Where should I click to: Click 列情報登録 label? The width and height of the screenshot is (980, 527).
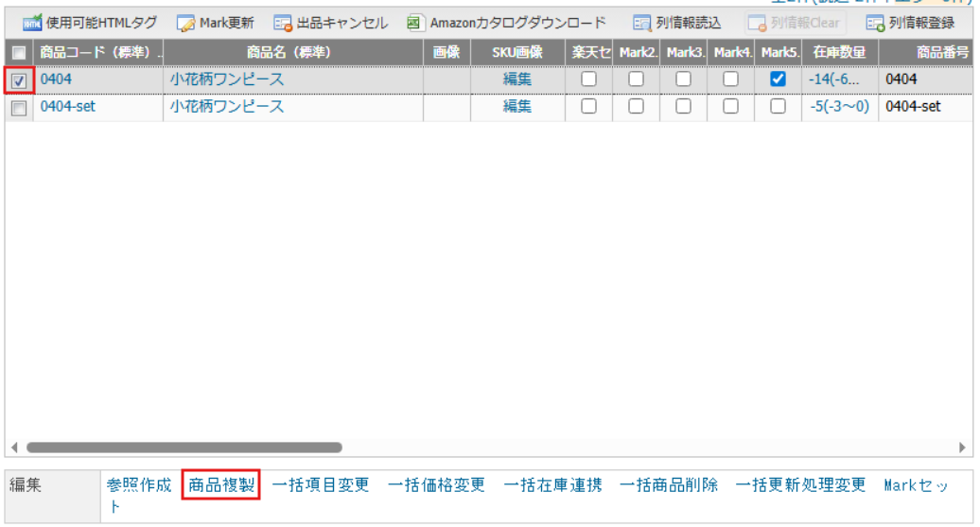coord(922,23)
